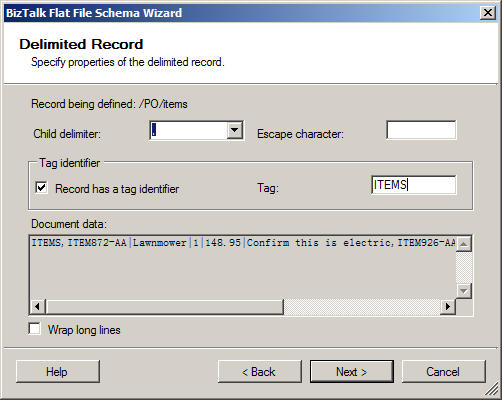Open the Child delimiter dropdown arrow
502x400 pixels.
coord(235,130)
